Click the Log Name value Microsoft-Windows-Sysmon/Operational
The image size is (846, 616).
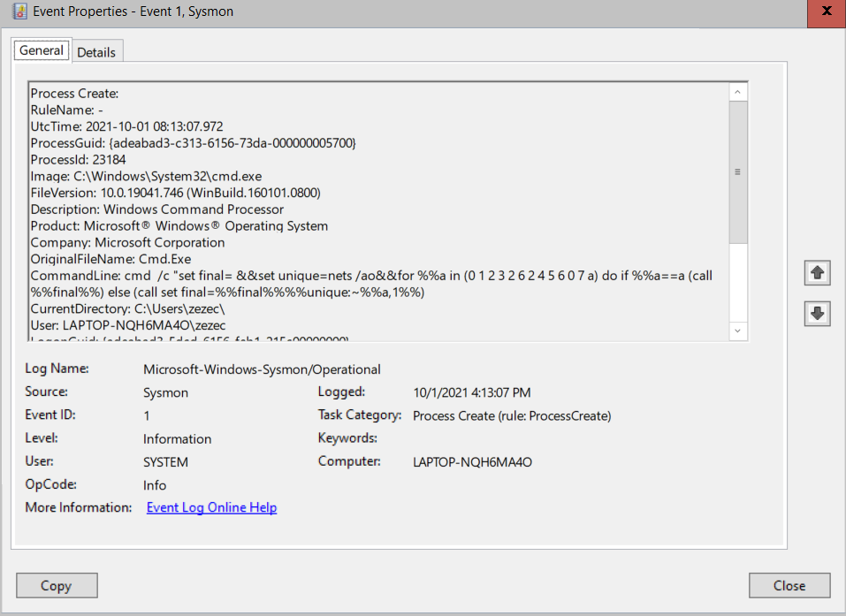262,369
